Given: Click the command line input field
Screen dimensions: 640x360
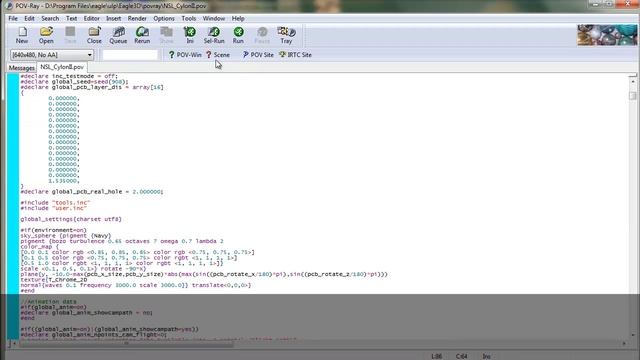Looking at the screenshot, I should (x=130, y=55).
